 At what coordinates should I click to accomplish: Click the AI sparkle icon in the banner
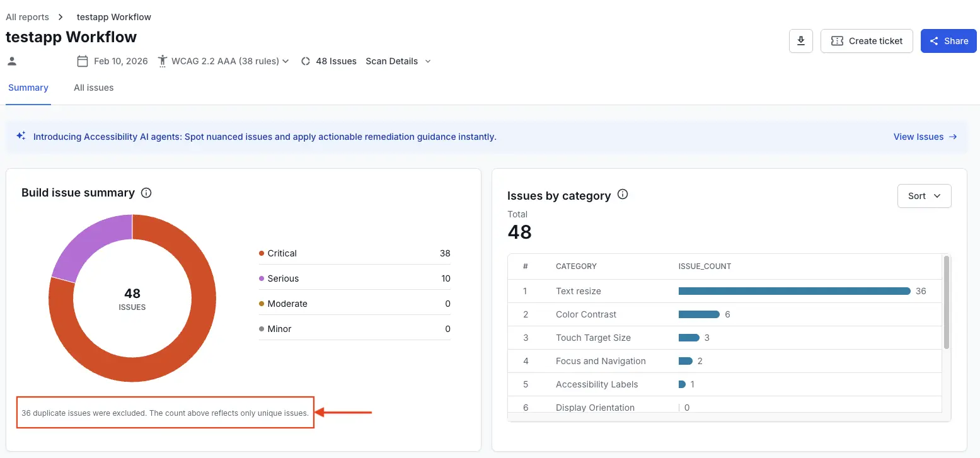[20, 136]
